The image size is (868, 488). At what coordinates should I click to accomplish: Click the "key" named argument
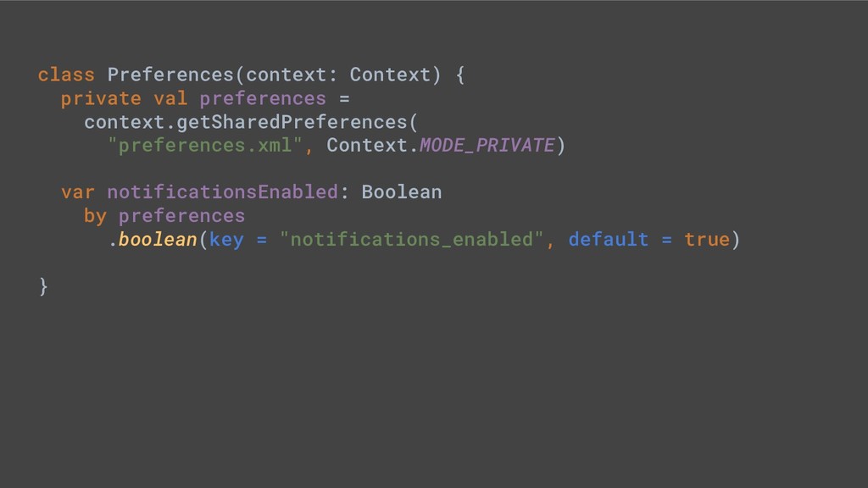click(x=226, y=240)
